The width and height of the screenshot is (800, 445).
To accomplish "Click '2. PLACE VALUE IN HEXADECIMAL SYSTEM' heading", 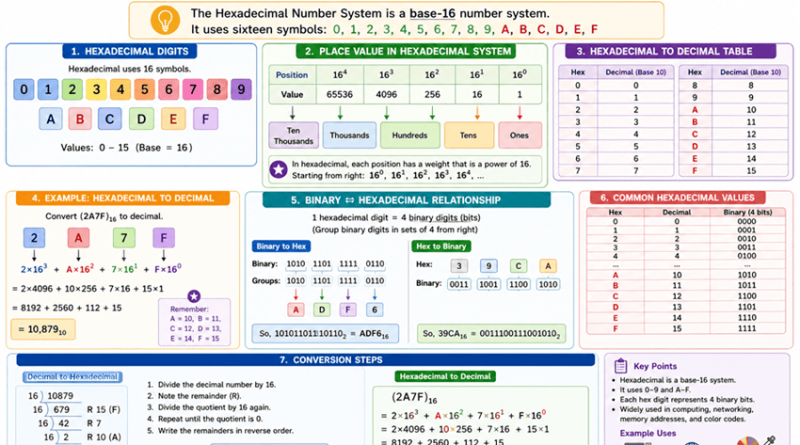I will tap(407, 51).
